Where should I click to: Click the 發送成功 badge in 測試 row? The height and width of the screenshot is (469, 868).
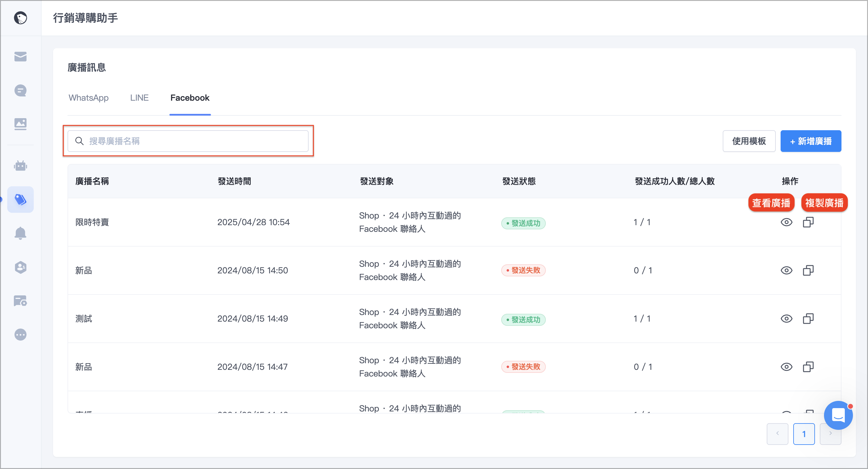coord(523,319)
